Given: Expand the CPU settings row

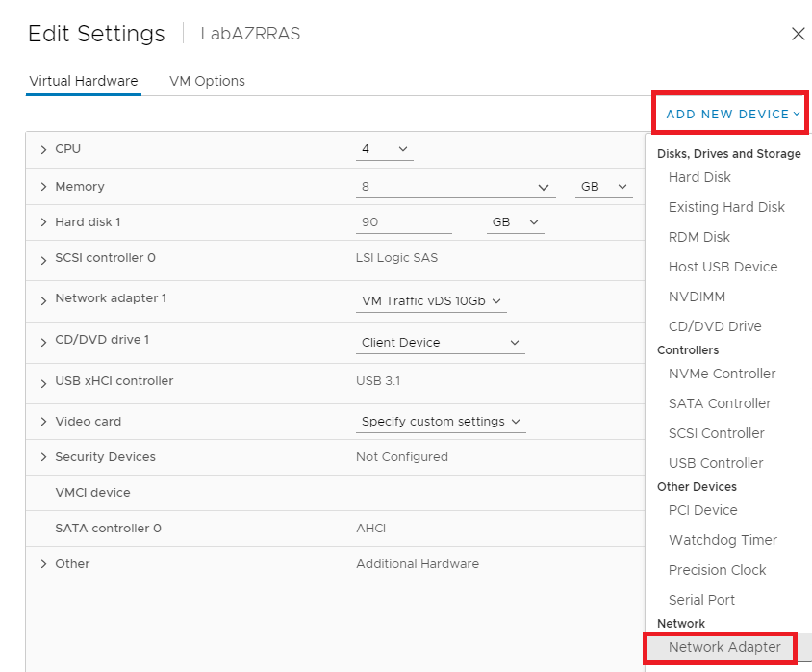Looking at the screenshot, I should 43,149.
